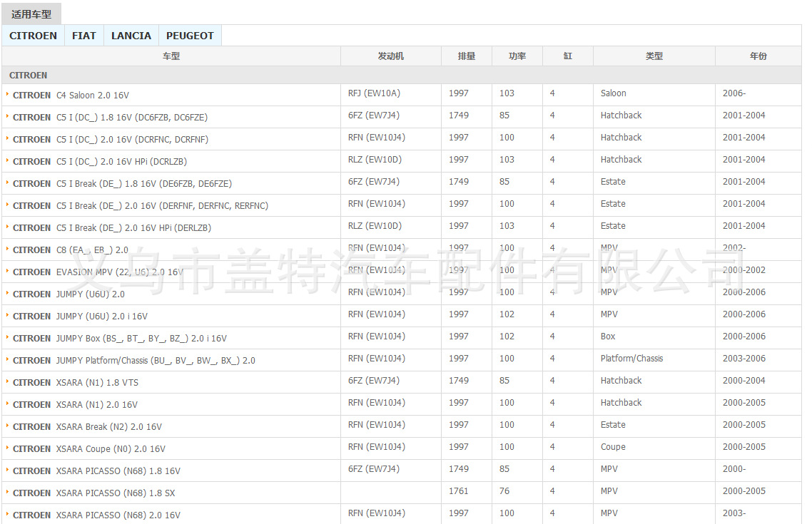
Task: Click year 2000-2004 in XSARA 1.8 VTS row
Action: (x=744, y=381)
